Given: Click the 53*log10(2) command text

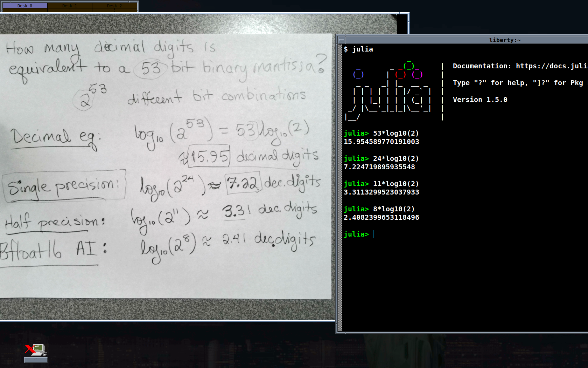Looking at the screenshot, I should coord(395,133).
